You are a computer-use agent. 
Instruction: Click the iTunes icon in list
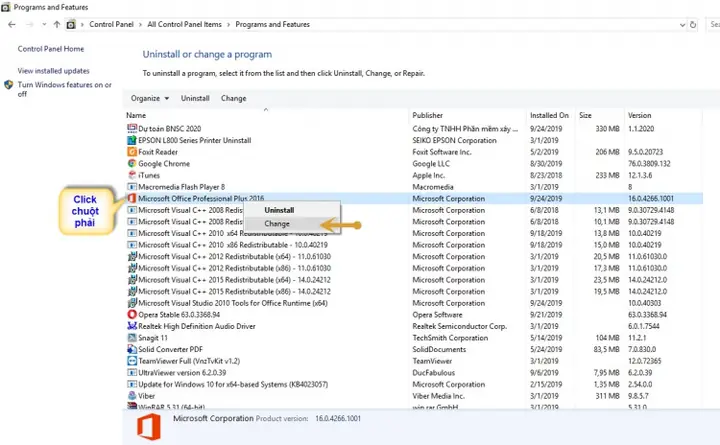132,175
